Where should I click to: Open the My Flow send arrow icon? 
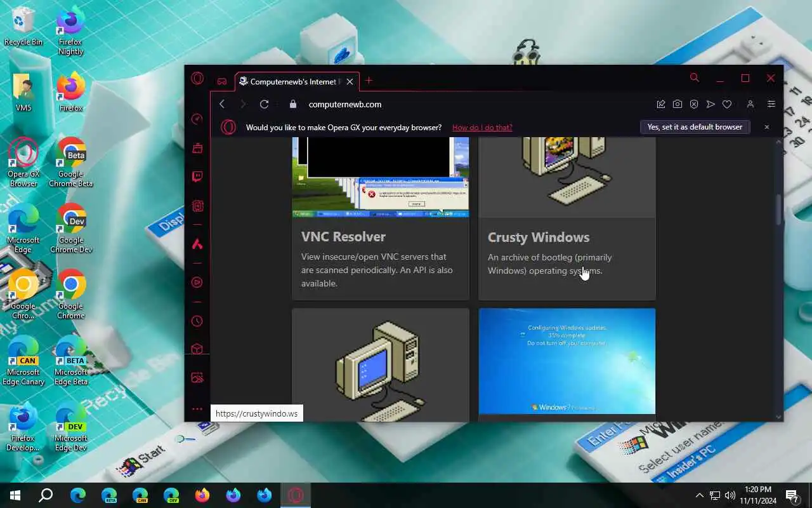(710, 104)
